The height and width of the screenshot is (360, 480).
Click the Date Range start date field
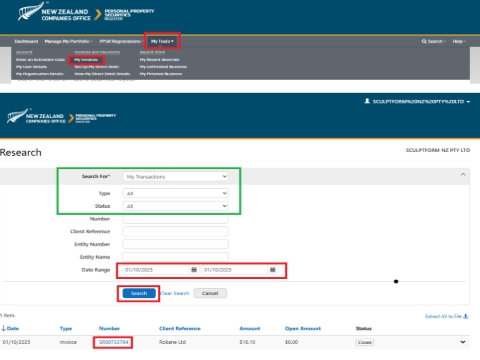tap(156, 270)
